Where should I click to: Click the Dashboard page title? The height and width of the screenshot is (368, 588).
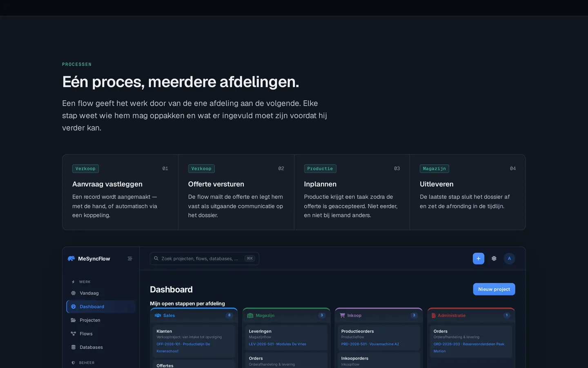(x=171, y=289)
